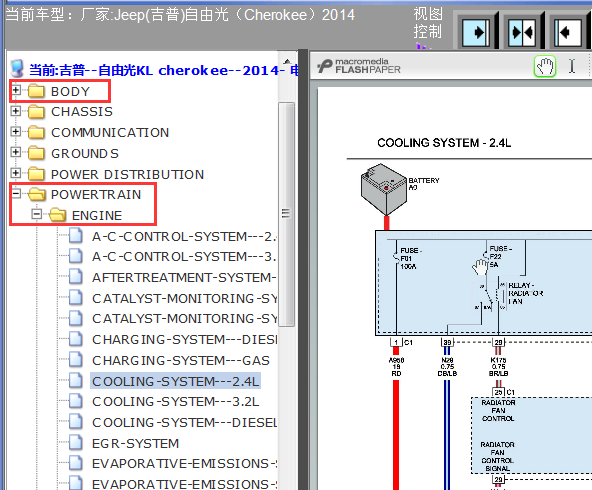592x490 pixels.
Task: Click the BATTERY label in diagram
Action: click(x=424, y=183)
